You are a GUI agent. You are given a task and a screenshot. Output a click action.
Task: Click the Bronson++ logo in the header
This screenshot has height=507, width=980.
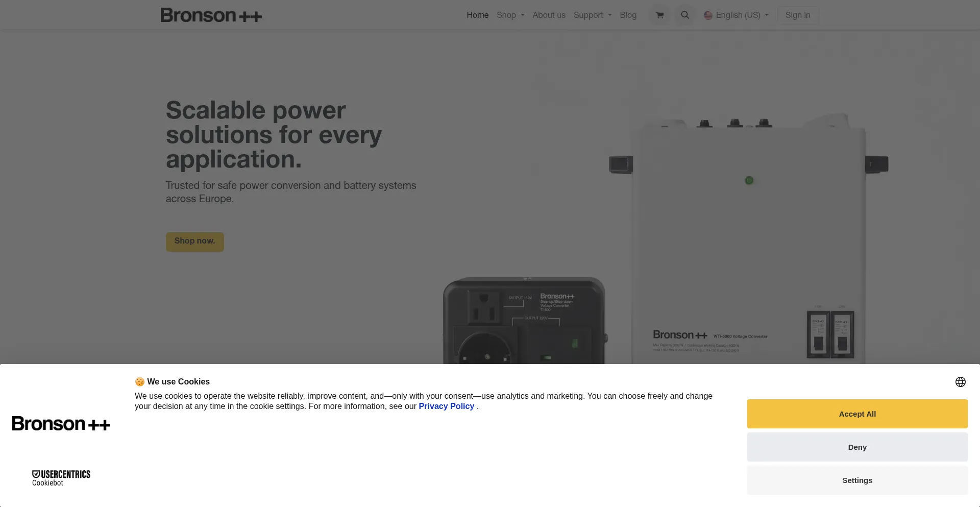pos(211,15)
